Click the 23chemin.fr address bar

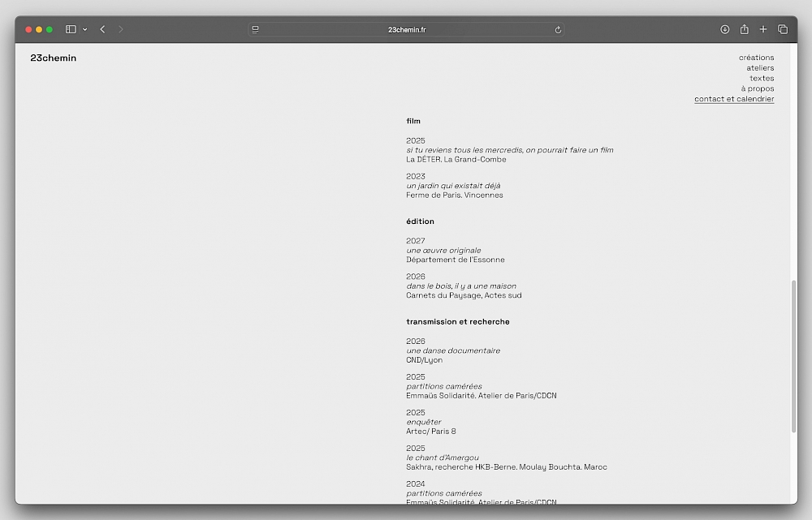point(406,29)
